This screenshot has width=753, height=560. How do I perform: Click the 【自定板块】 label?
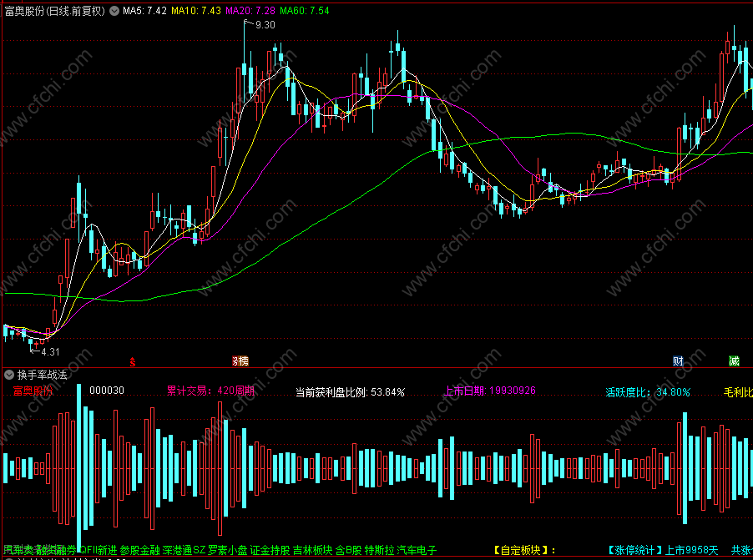522,550
